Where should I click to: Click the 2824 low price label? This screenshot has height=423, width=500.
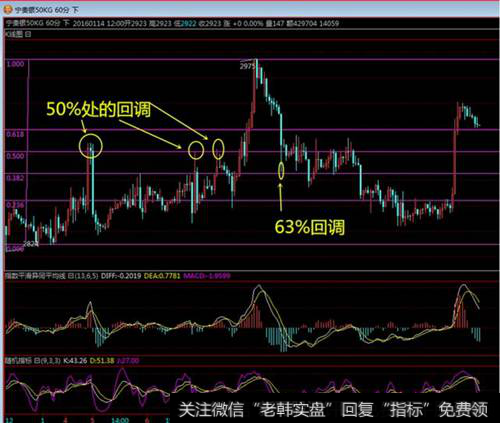31,244
